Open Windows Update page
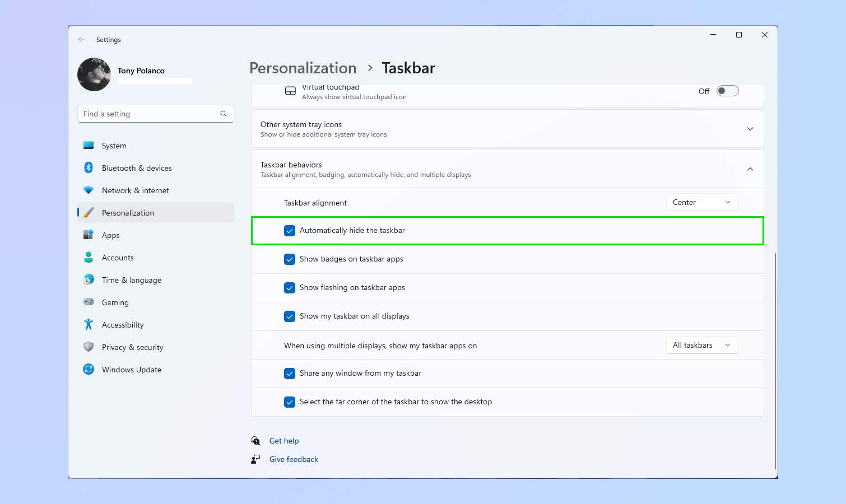The height and width of the screenshot is (504, 846). [x=156, y=370]
